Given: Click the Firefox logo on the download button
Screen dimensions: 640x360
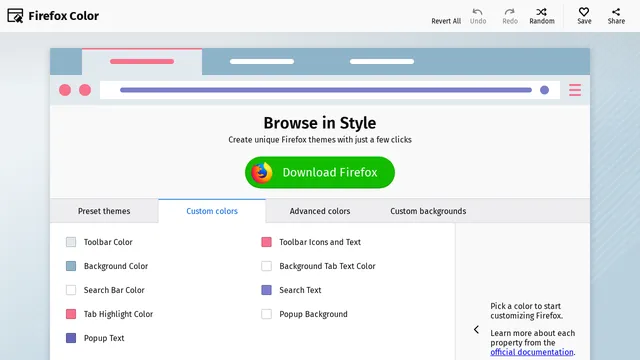Looking at the screenshot, I should [x=262, y=172].
